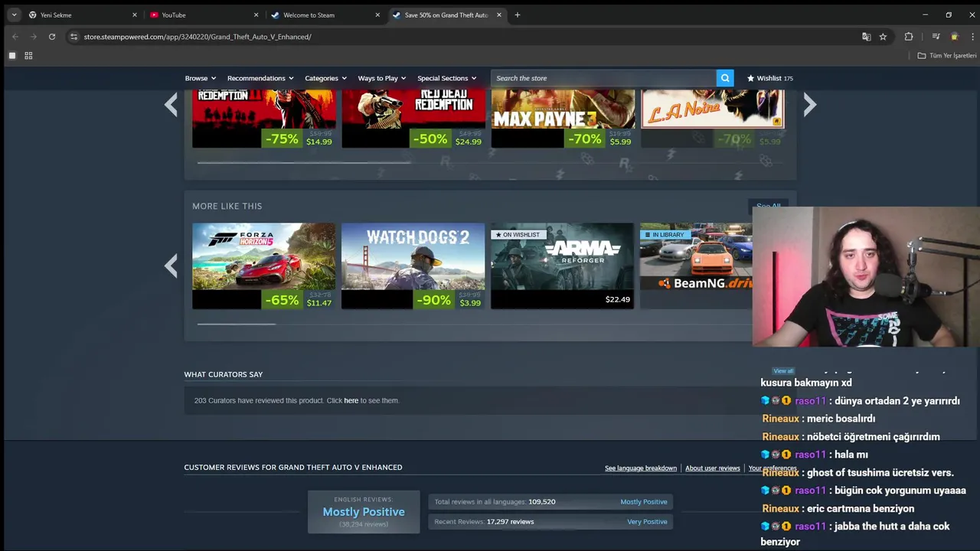Click Mostly Positive total reviews link
980x551 pixels.
(x=644, y=502)
